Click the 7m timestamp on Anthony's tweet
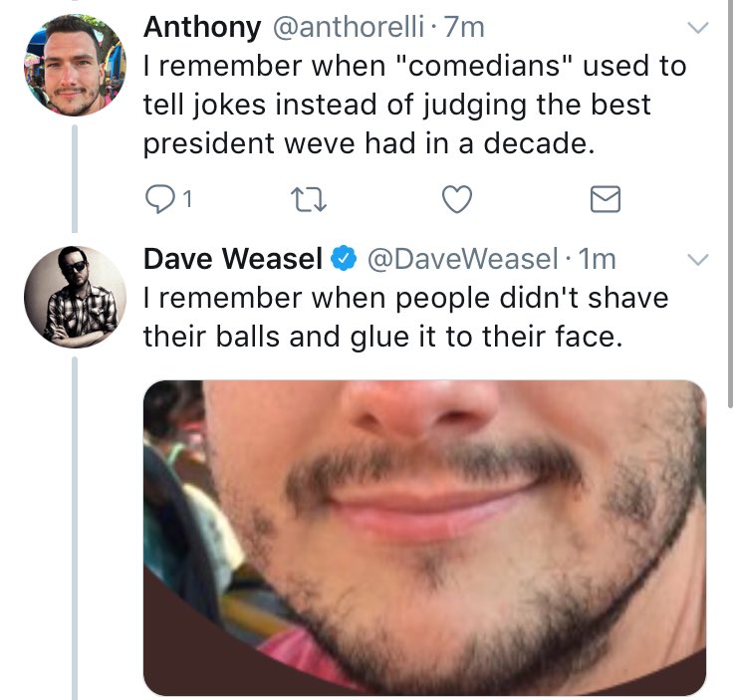 [x=464, y=27]
